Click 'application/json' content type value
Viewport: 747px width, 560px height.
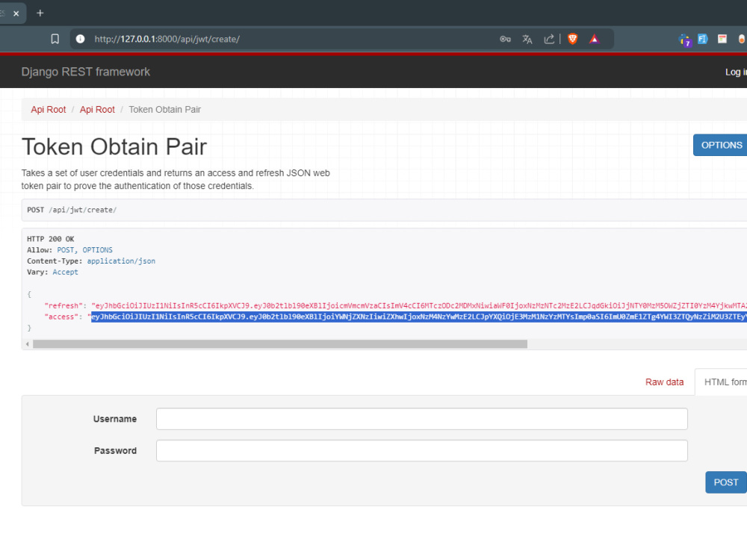pos(121,261)
